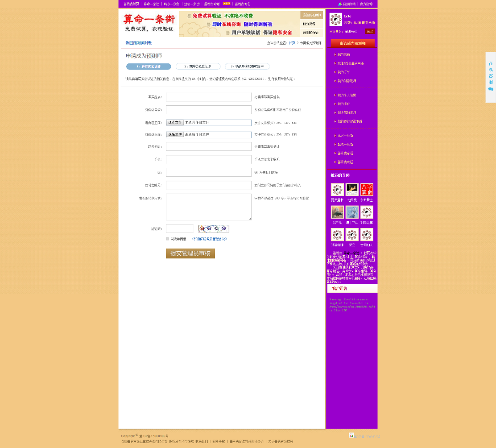Focus the 手机 input field
This screenshot has height=448, width=496.
pyautogui.click(x=209, y=159)
